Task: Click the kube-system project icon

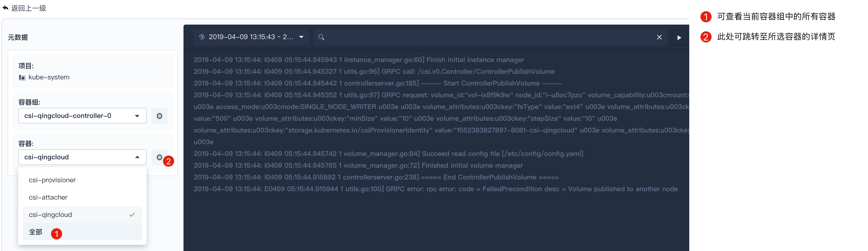Action: [x=22, y=78]
